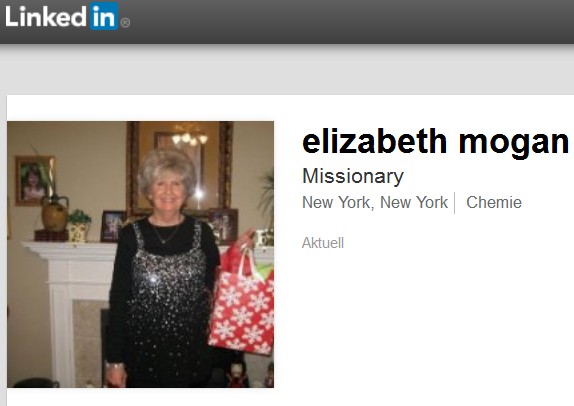Click the empty dark header bar area
This screenshot has width=574, height=406.
(351, 22)
